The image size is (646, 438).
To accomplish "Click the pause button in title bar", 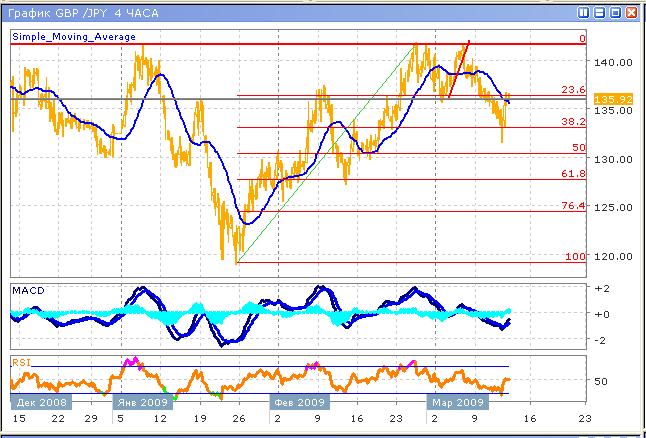I will click(582, 13).
